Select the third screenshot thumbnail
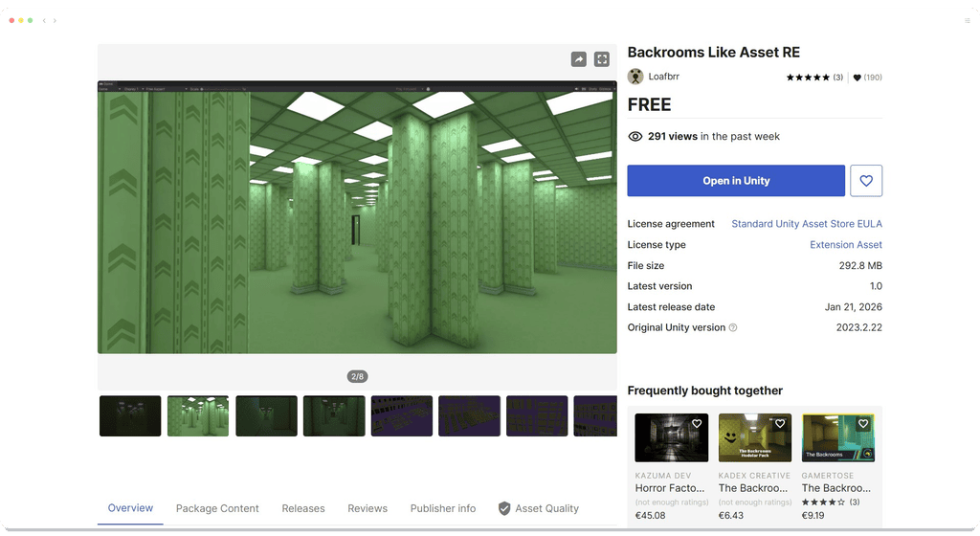The image size is (980, 536). [x=266, y=416]
